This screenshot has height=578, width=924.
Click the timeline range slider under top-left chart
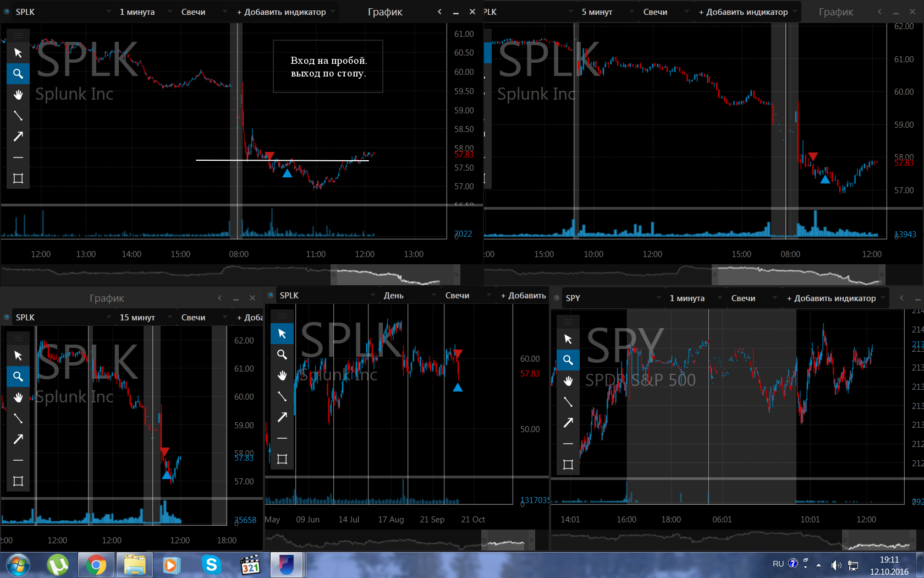[395, 274]
